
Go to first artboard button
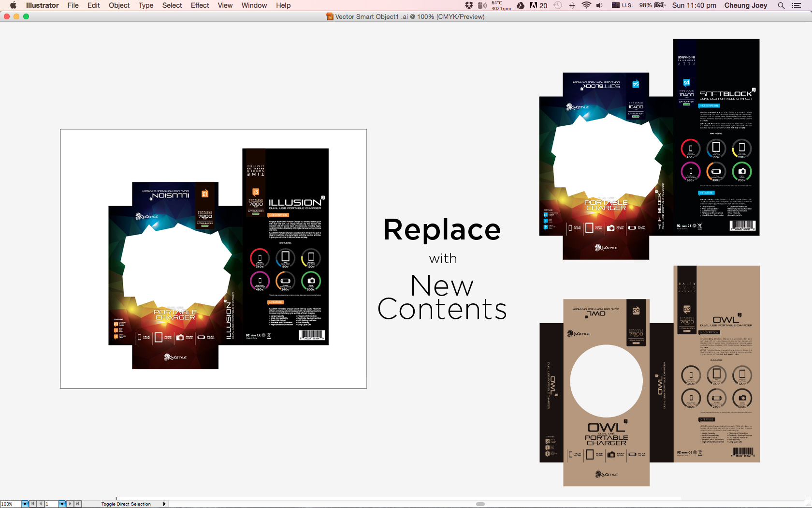[32, 504]
